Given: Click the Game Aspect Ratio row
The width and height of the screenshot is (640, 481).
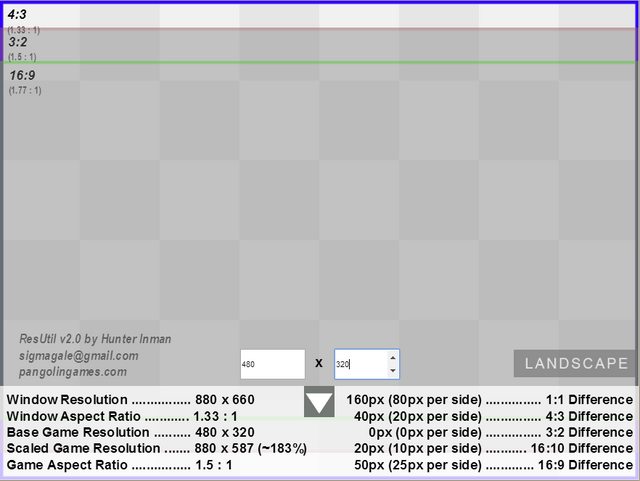Looking at the screenshot, I should 119,465.
